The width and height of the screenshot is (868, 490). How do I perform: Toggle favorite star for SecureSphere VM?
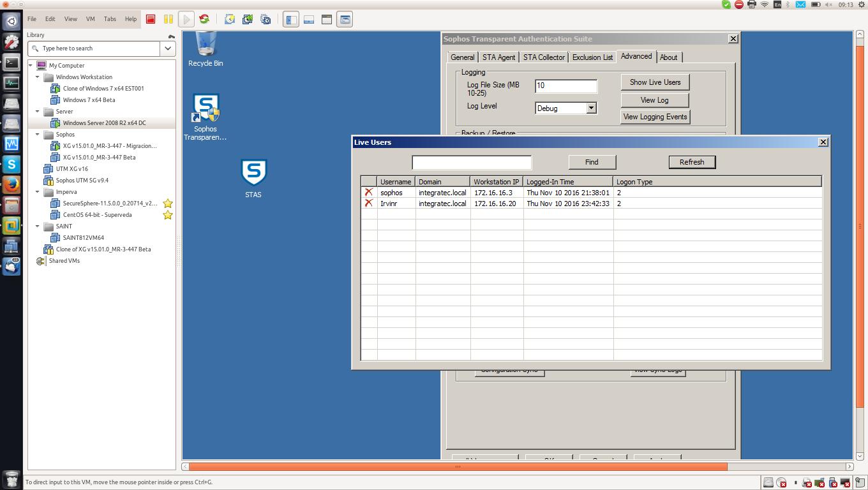[168, 204]
